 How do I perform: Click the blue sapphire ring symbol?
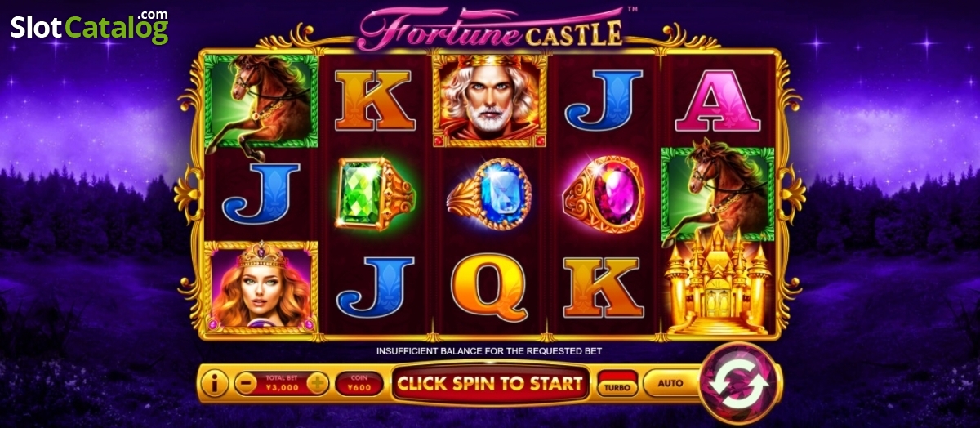point(490,194)
